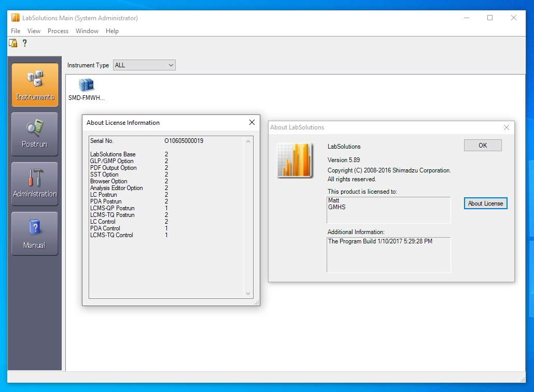Open the Instruments sidebar panel
The width and height of the screenshot is (534, 392).
35,85
